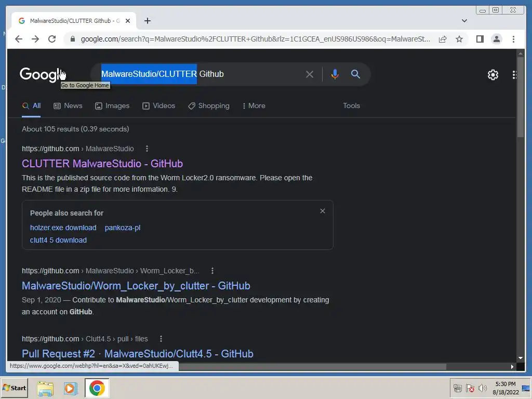Select the All results tab
This screenshot has width=532, height=399.
[31, 106]
